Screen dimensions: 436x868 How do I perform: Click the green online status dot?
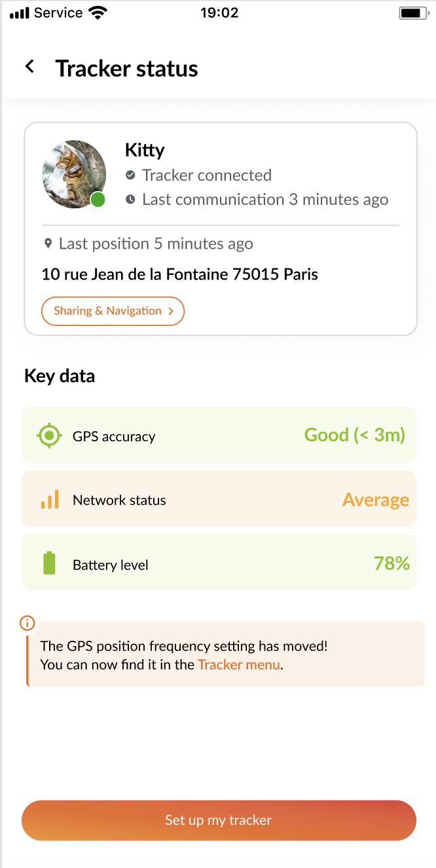98,200
